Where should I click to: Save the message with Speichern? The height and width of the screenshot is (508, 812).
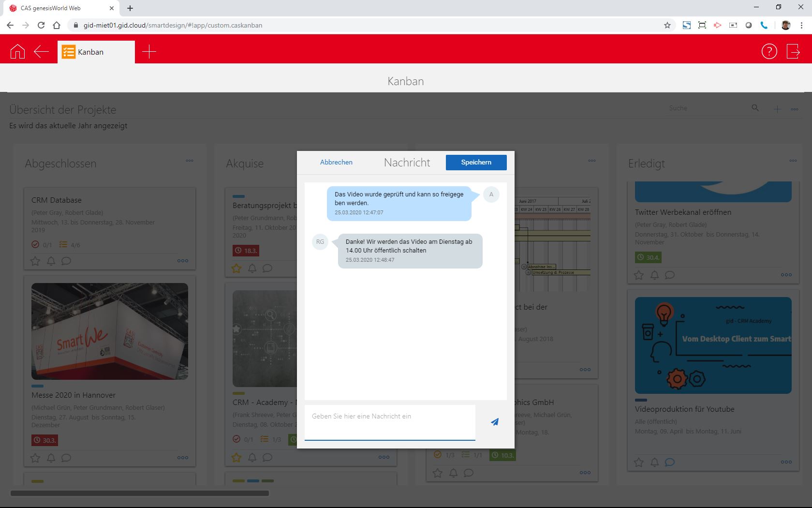[476, 163]
